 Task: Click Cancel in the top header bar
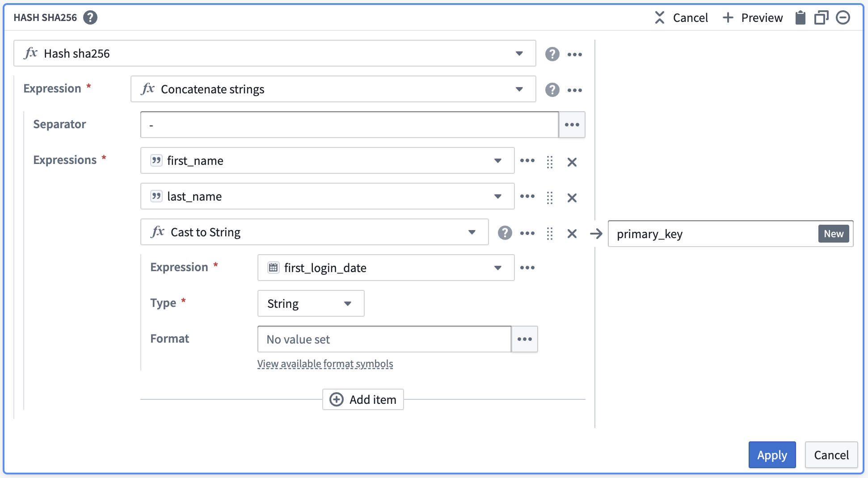[x=682, y=18]
